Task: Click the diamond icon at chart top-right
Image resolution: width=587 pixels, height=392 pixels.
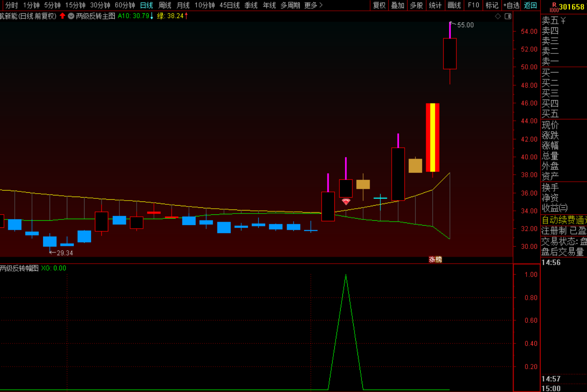Action: pyautogui.click(x=498, y=16)
